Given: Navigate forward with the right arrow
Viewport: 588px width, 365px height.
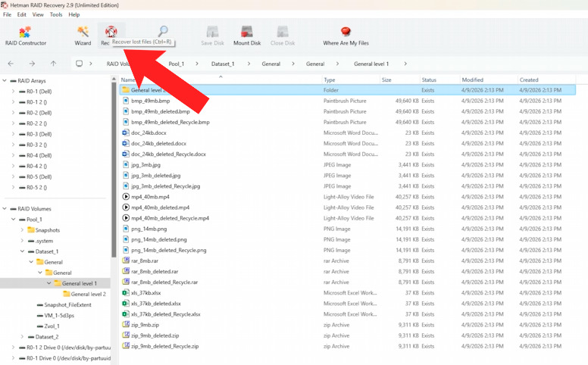Looking at the screenshot, I should point(32,64).
